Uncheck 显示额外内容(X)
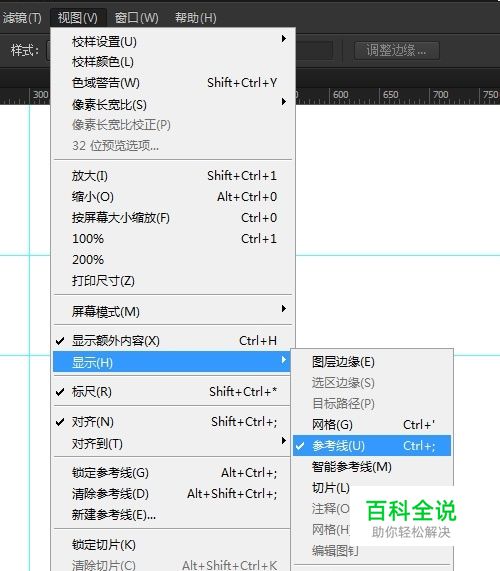 coord(172,340)
